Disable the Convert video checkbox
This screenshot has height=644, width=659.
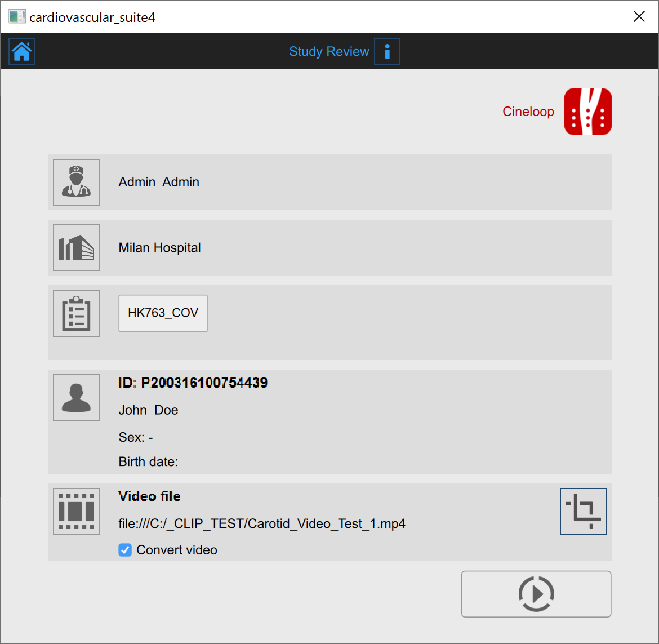125,550
